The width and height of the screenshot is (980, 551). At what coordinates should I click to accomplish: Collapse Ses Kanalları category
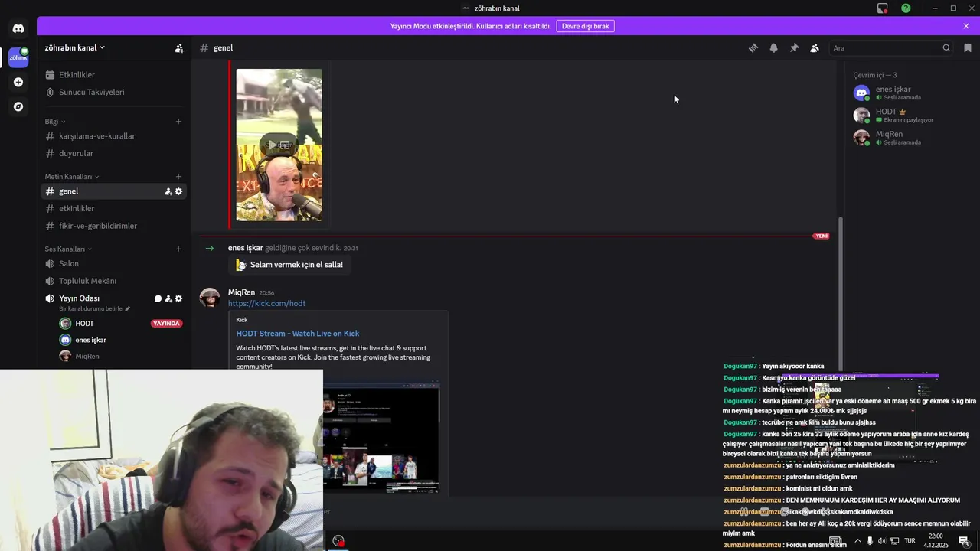(x=68, y=249)
